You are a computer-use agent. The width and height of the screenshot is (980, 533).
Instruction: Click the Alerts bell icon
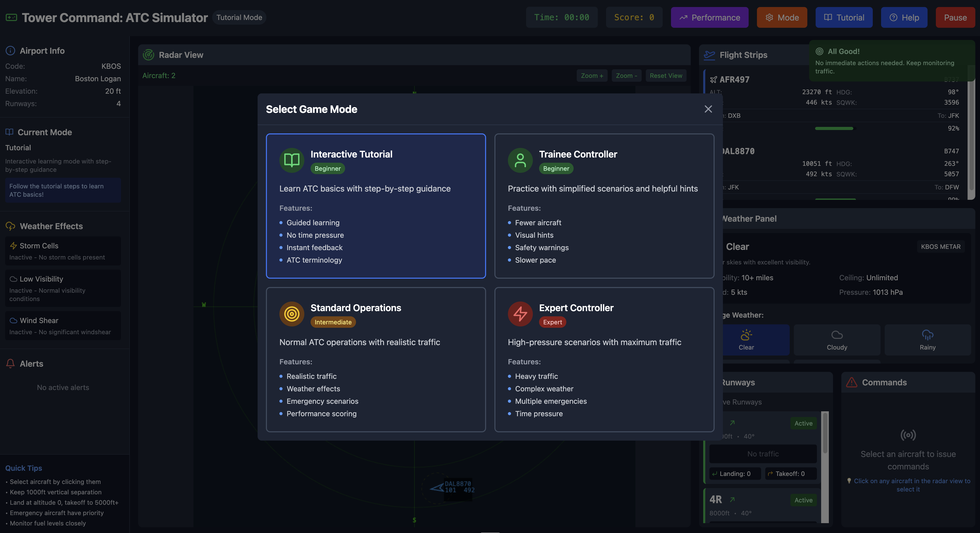click(x=10, y=364)
